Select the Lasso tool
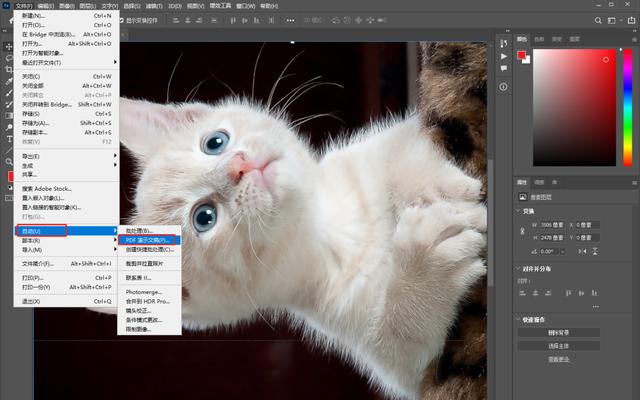 click(8, 58)
